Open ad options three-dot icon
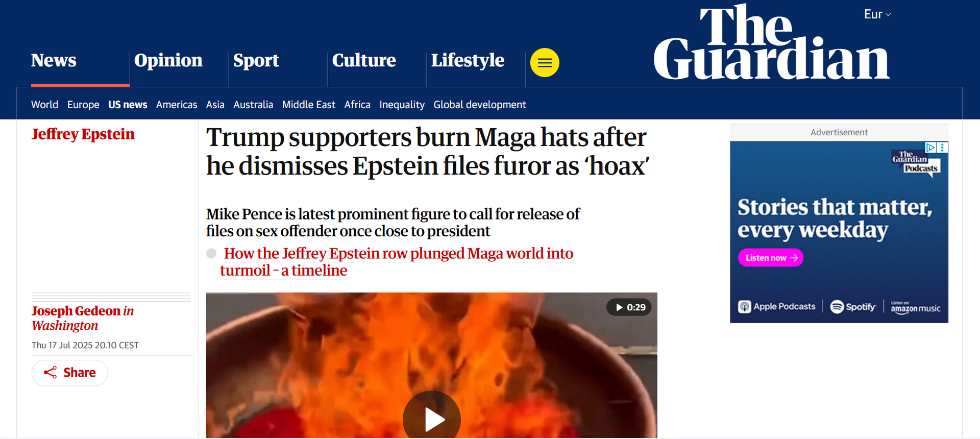This screenshot has height=439, width=980. (x=942, y=148)
